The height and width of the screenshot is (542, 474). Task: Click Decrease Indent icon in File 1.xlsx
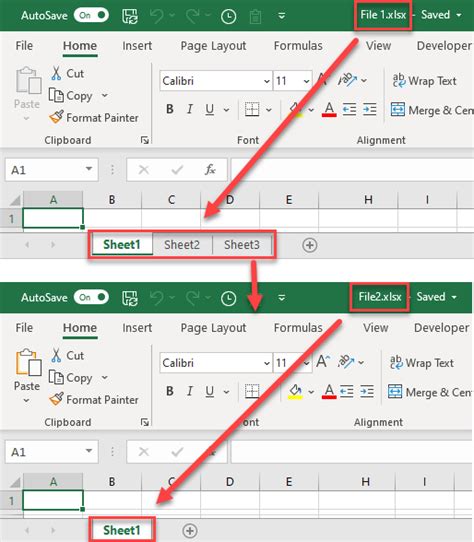tap(350, 110)
